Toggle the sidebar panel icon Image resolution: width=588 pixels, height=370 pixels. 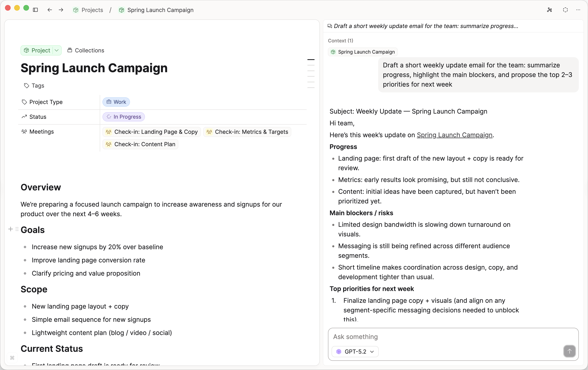(x=35, y=10)
